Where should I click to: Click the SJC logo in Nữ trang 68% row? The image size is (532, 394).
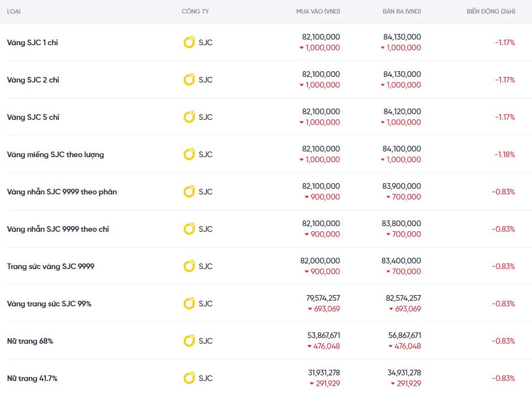pyautogui.click(x=189, y=341)
